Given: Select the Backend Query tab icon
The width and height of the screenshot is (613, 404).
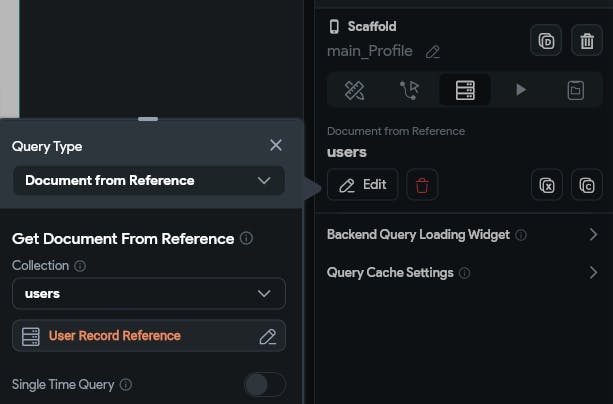Looking at the screenshot, I should (465, 90).
